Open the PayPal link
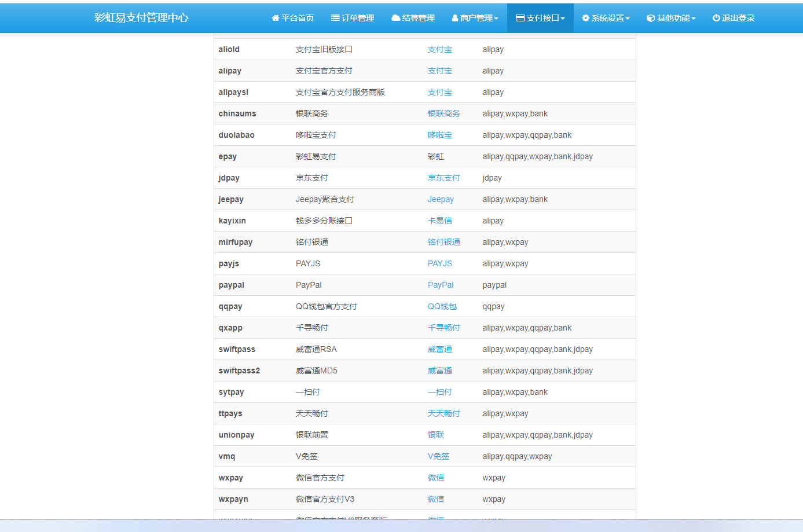This screenshot has height=532, width=803. pos(441,285)
